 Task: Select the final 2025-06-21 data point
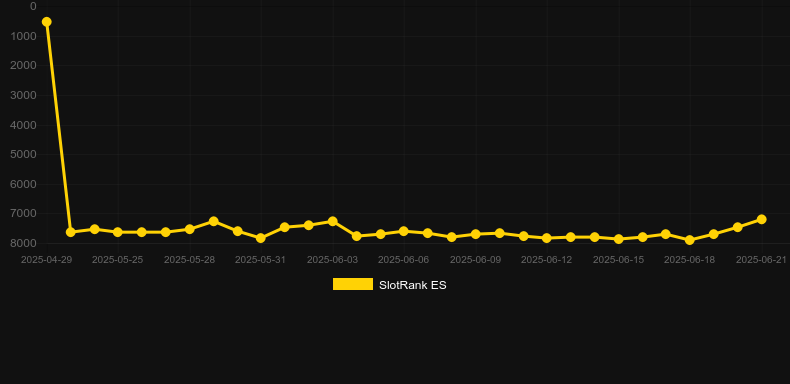[761, 219]
